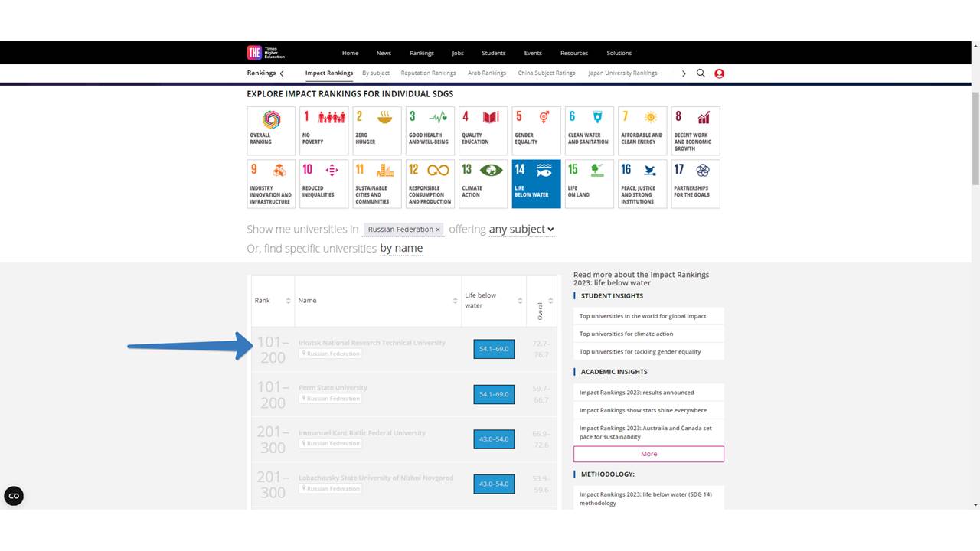Click the round CO widget button

14,496
